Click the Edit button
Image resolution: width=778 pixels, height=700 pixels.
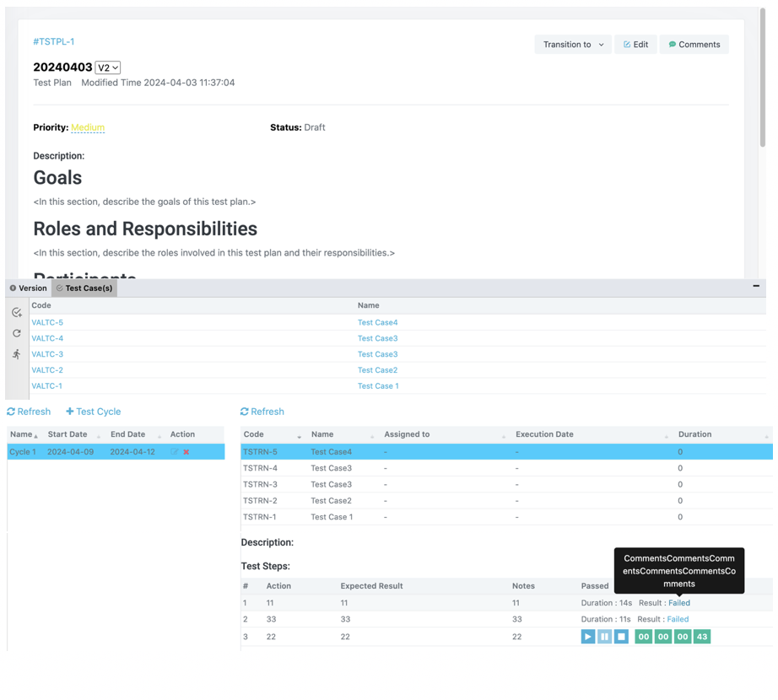pyautogui.click(x=635, y=45)
